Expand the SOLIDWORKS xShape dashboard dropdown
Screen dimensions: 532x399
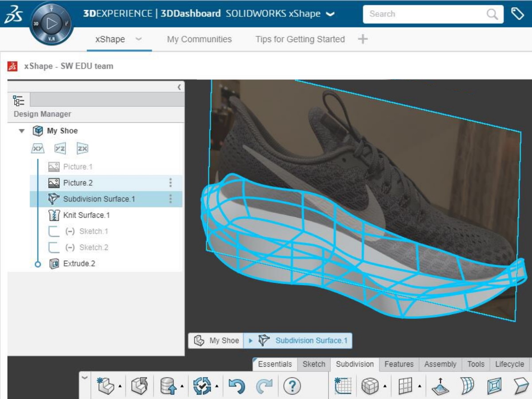tap(330, 14)
